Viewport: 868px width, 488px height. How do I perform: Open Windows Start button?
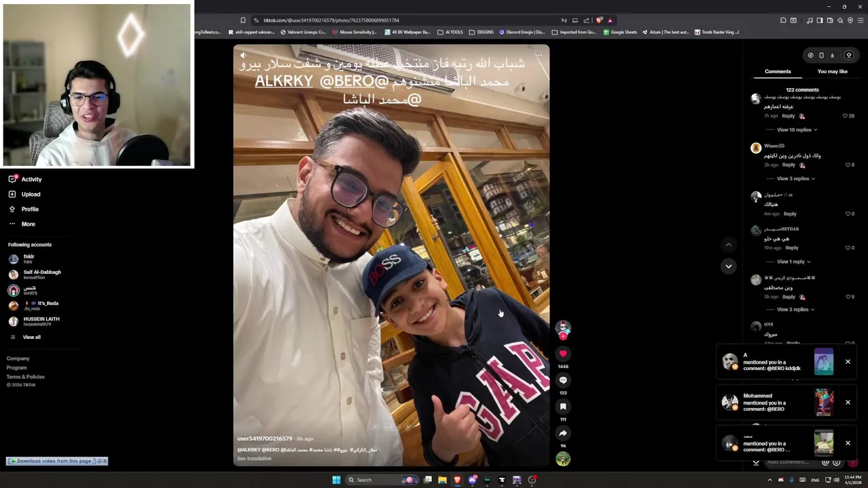pos(336,480)
